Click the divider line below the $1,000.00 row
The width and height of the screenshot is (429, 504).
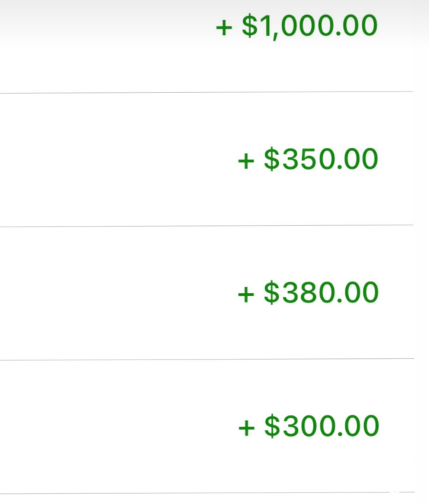tap(207, 92)
